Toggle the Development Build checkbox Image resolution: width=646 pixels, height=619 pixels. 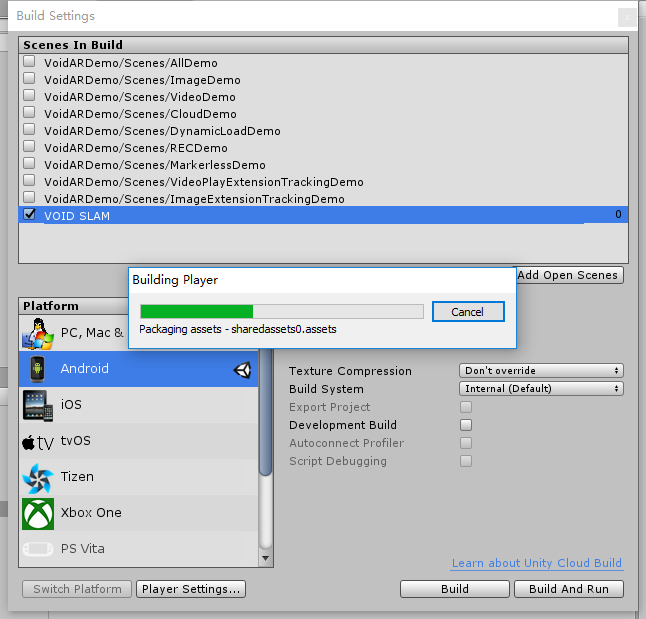point(466,425)
